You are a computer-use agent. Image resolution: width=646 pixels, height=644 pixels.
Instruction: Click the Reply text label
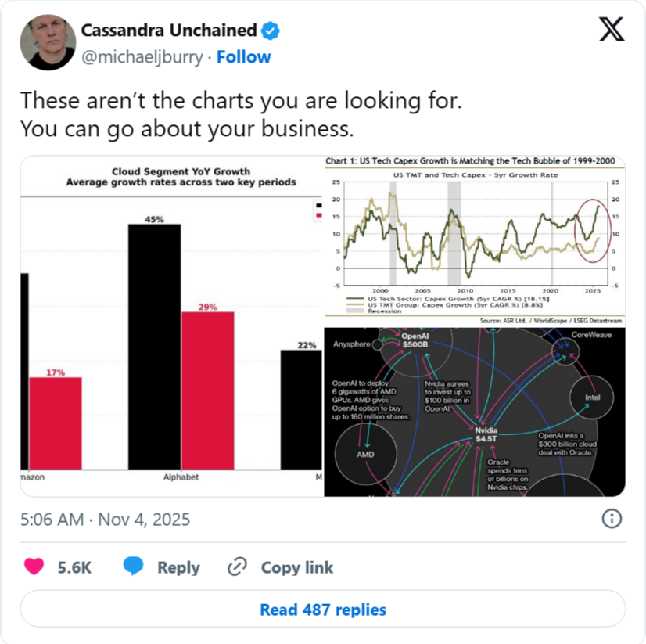[x=178, y=567]
